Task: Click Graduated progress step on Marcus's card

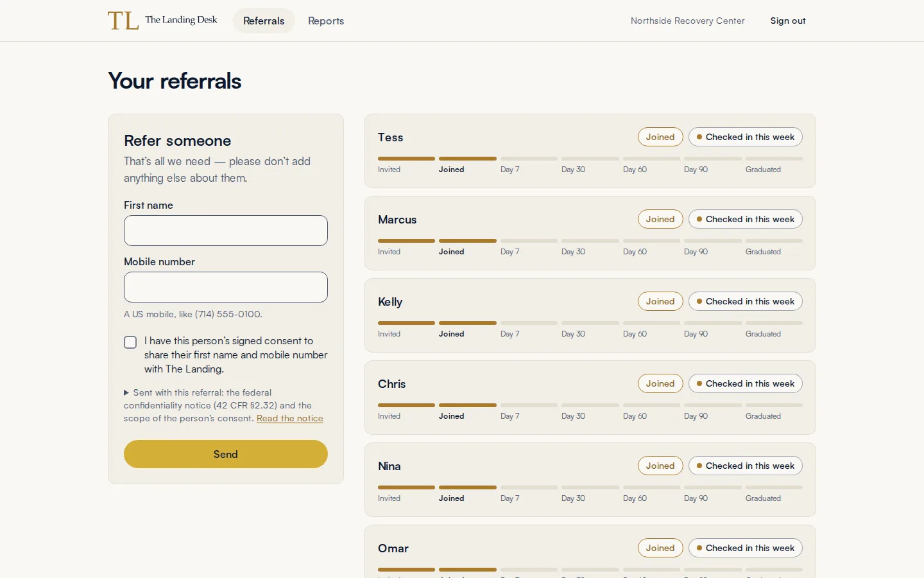Action: (x=774, y=247)
